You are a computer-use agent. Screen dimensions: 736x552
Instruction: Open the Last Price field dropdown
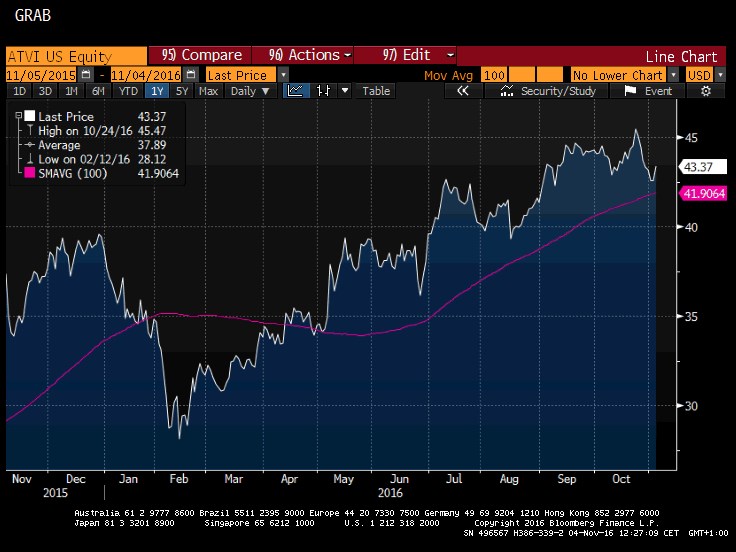[x=284, y=75]
